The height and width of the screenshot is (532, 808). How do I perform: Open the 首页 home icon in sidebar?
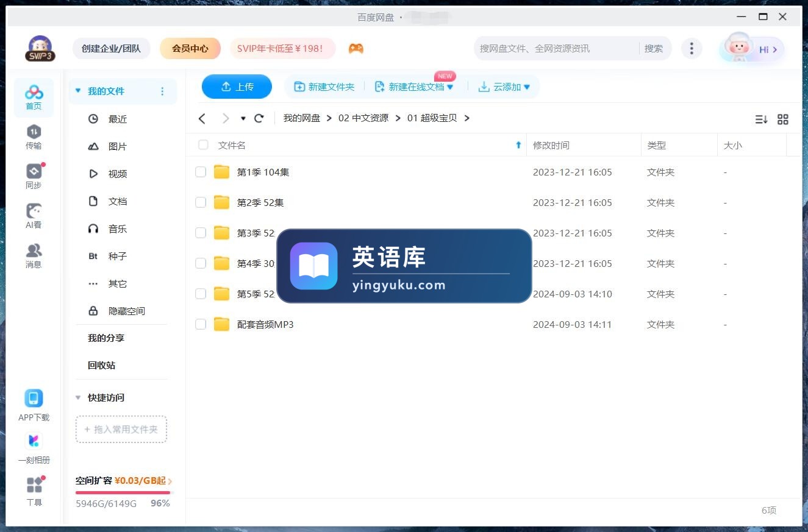pos(34,98)
